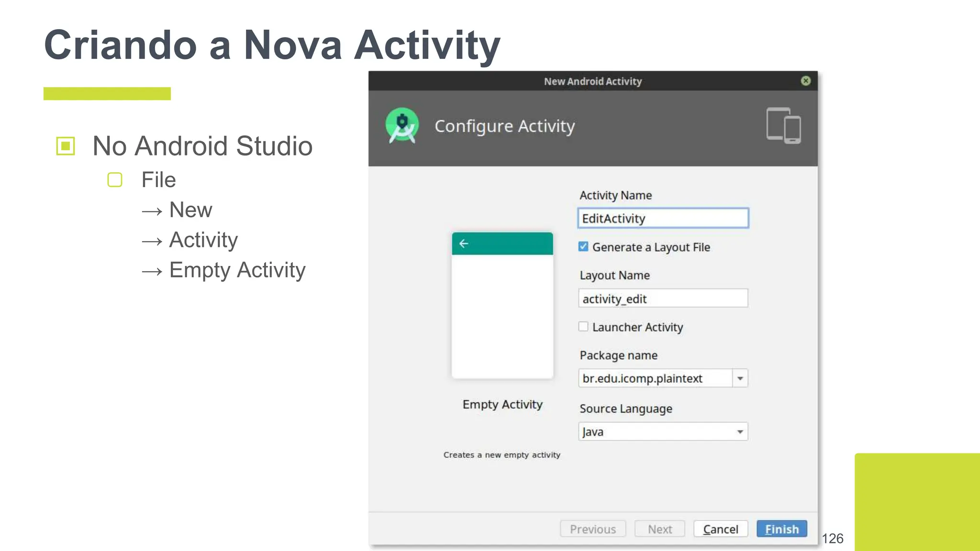Image resolution: width=980 pixels, height=551 pixels.
Task: Click the Package name label
Action: 618,355
